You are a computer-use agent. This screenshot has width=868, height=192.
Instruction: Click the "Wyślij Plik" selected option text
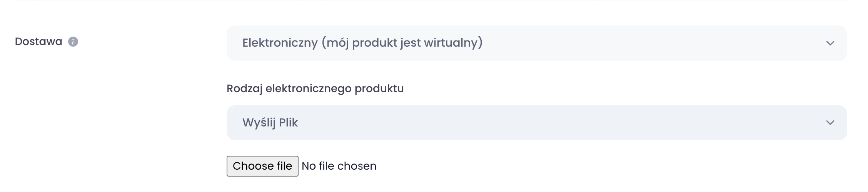click(x=270, y=123)
